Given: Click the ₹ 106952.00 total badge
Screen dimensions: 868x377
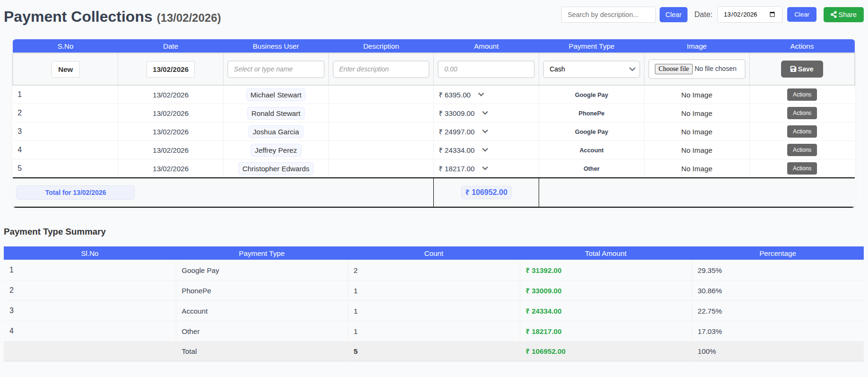Looking at the screenshot, I should point(486,193).
